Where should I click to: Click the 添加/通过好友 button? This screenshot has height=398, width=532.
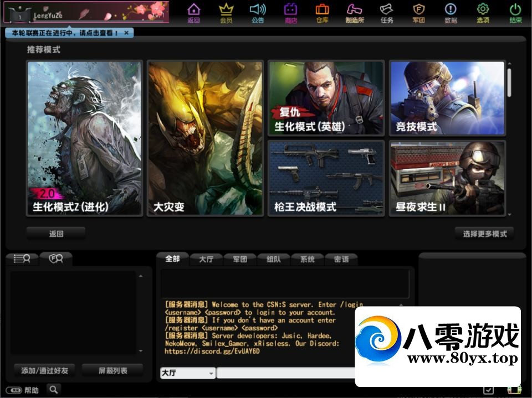(44, 370)
